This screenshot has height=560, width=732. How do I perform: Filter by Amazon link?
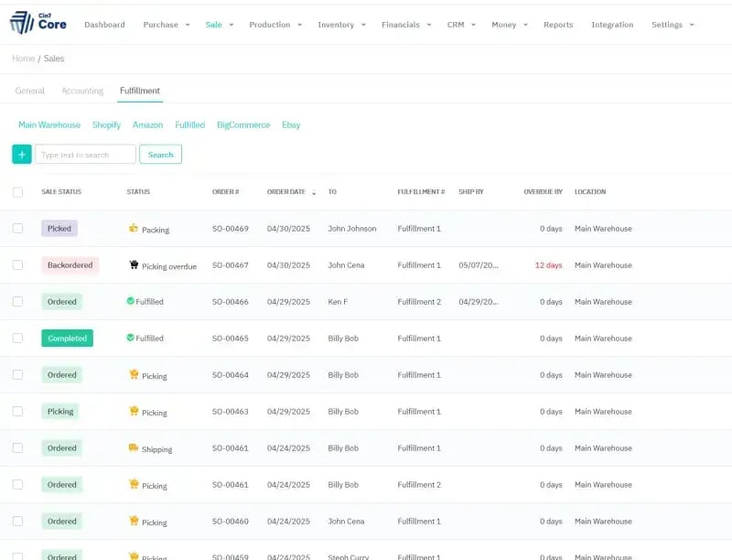click(148, 124)
